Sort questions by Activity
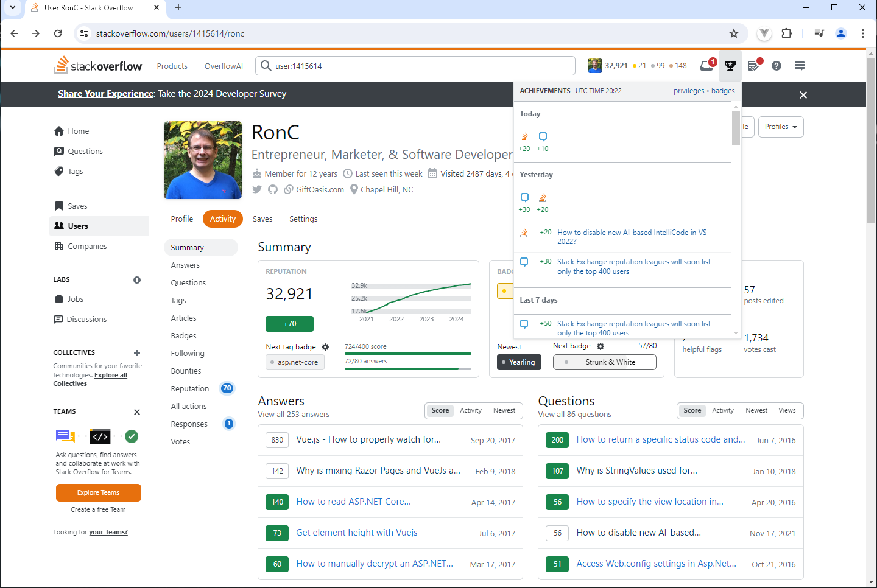Viewport: 877px width, 588px height. 723,410
